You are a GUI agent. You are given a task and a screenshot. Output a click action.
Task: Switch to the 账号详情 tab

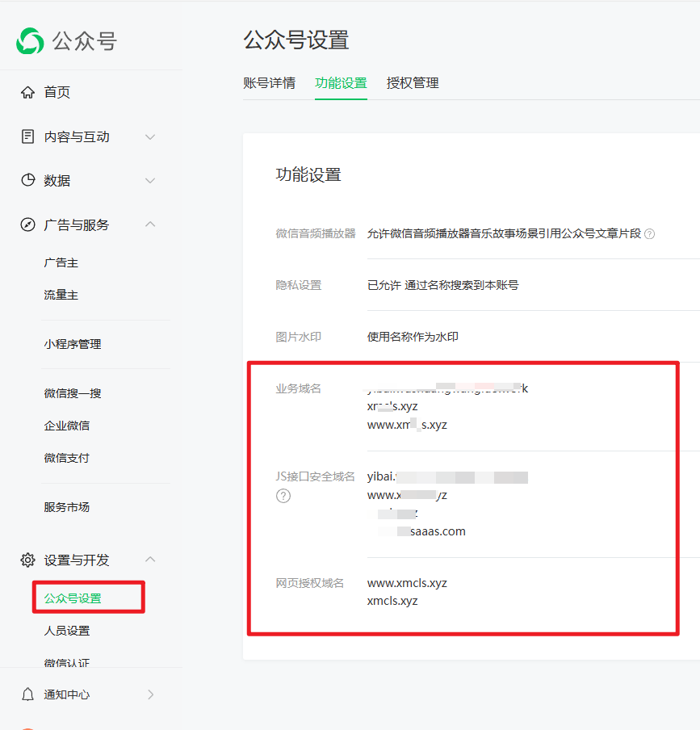pos(269,83)
